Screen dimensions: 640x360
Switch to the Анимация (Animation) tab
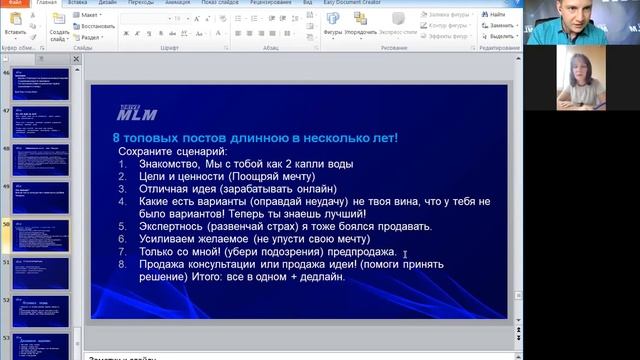pos(178,2)
